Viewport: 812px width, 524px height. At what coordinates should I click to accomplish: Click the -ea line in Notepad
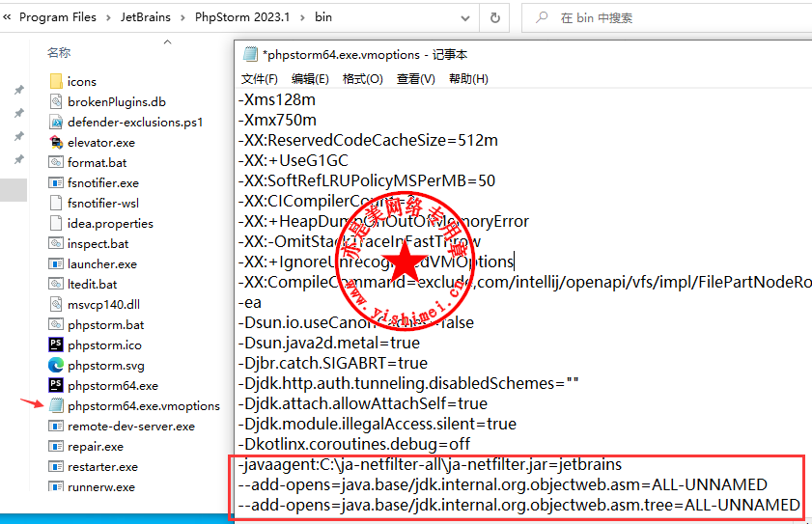(x=250, y=302)
